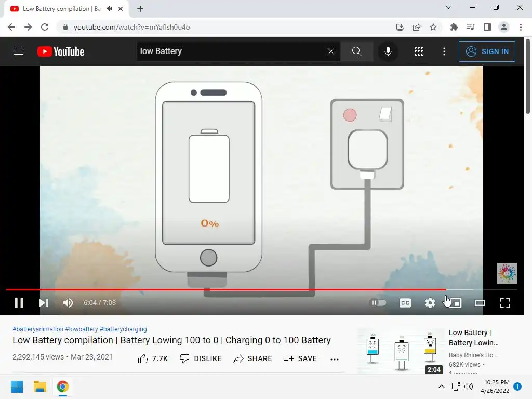
Task: Enter full screen mode
Action: coord(505,303)
